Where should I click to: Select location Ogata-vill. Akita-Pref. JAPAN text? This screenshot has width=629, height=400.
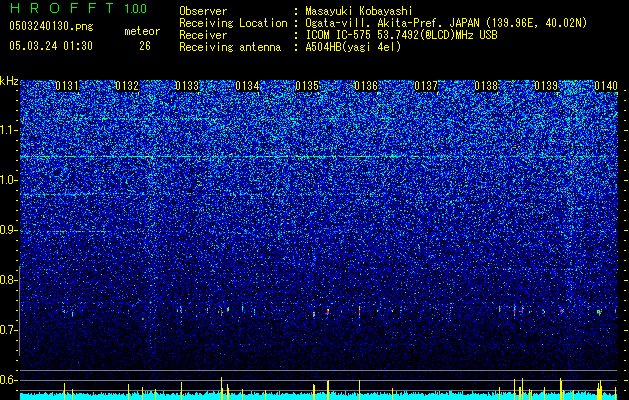[446, 23]
